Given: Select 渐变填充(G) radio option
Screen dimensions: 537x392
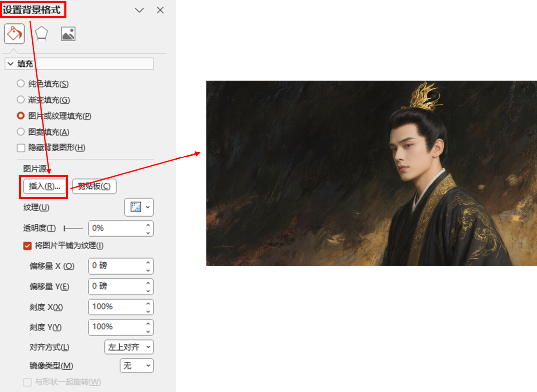Looking at the screenshot, I should click(21, 99).
